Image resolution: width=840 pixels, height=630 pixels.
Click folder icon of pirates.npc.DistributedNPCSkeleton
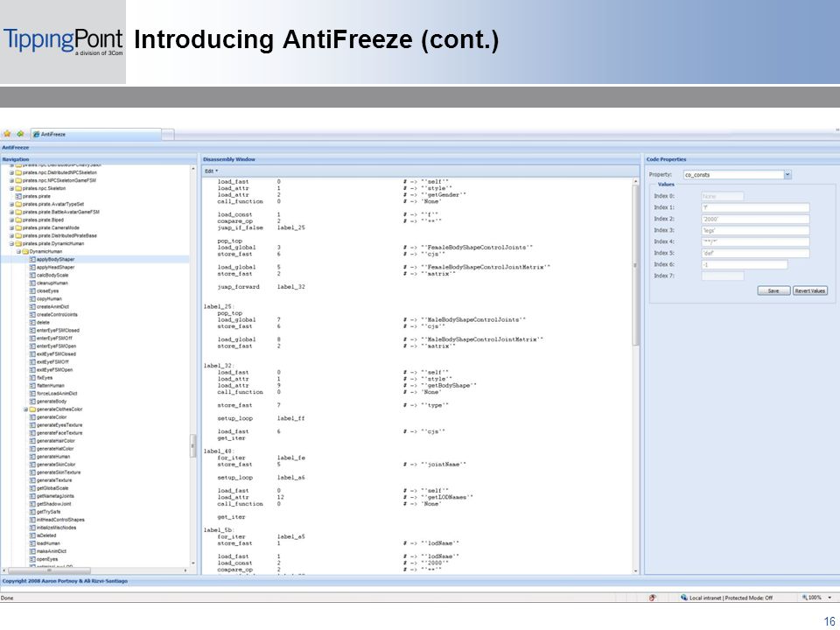tap(18, 173)
